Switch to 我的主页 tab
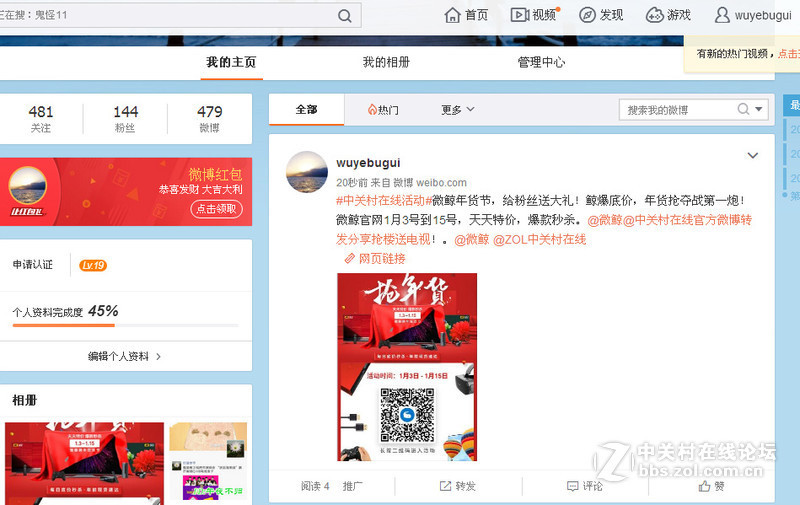800x505 pixels. [x=231, y=62]
